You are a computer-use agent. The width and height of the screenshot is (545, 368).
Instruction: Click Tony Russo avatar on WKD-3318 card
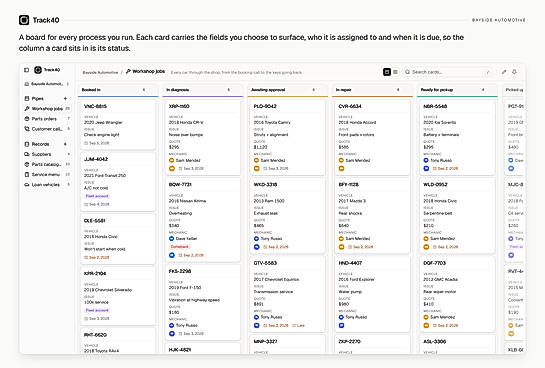click(256, 239)
